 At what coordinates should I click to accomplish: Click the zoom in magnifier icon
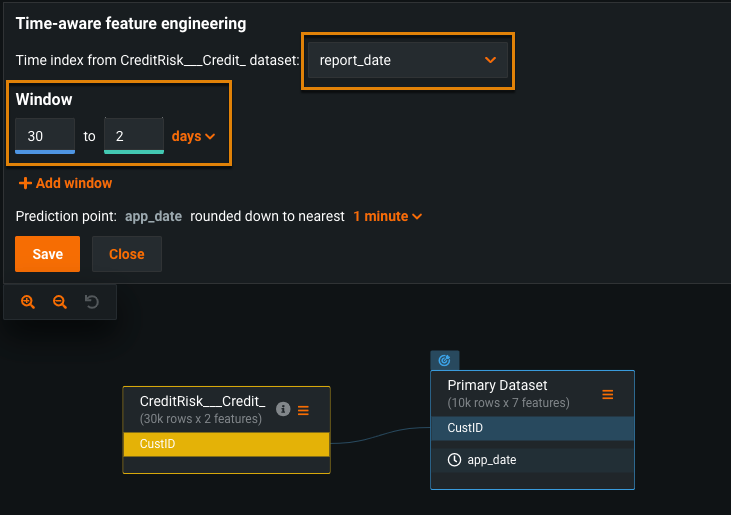[x=28, y=301]
